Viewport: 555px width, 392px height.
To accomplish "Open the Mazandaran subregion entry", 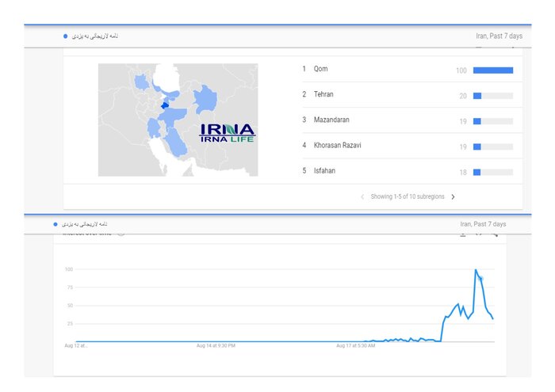I will point(331,120).
